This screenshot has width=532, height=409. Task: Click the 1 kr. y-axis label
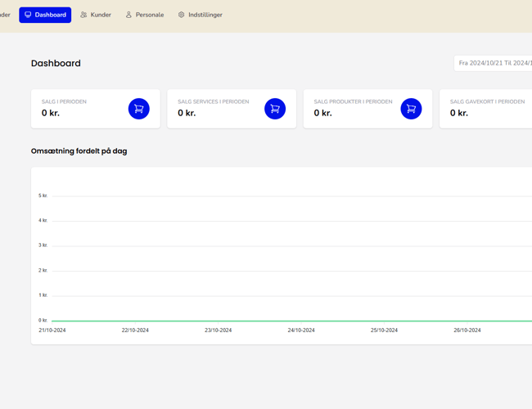[x=43, y=295]
